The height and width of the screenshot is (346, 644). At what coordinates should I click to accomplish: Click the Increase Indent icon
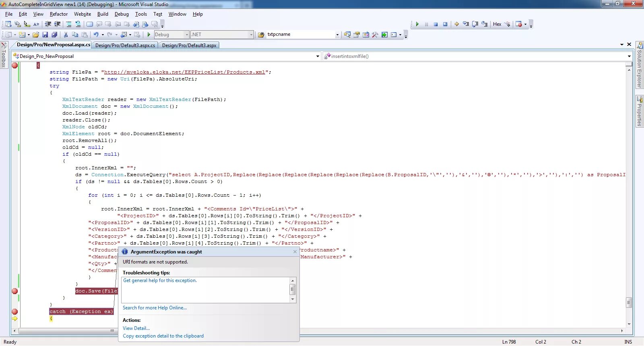pos(58,24)
